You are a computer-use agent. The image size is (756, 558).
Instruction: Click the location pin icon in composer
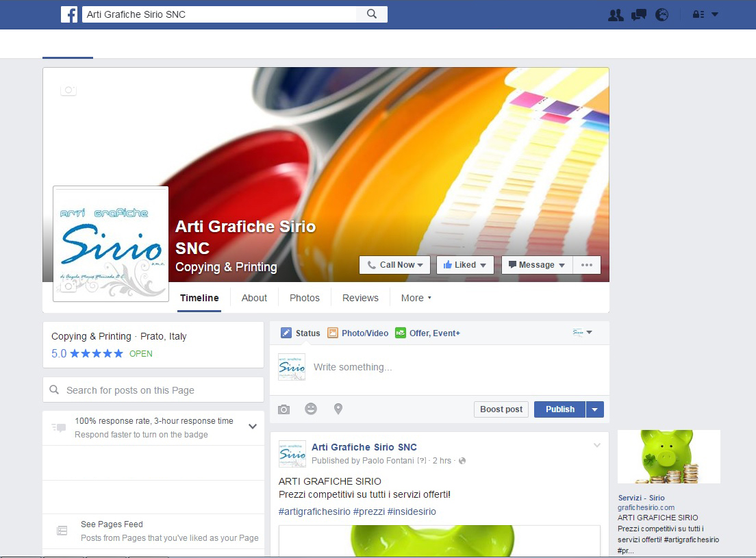(338, 409)
